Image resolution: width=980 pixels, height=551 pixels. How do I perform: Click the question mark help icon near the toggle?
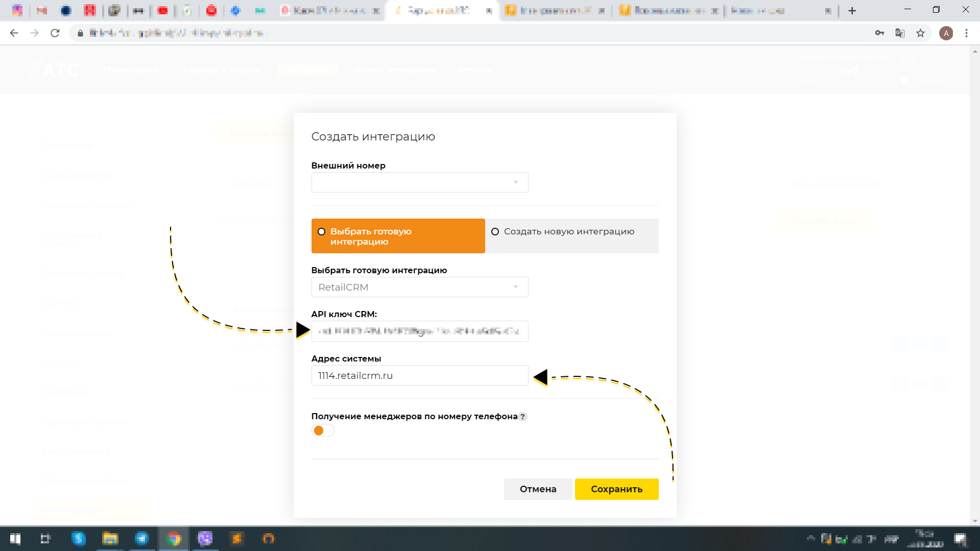click(522, 417)
